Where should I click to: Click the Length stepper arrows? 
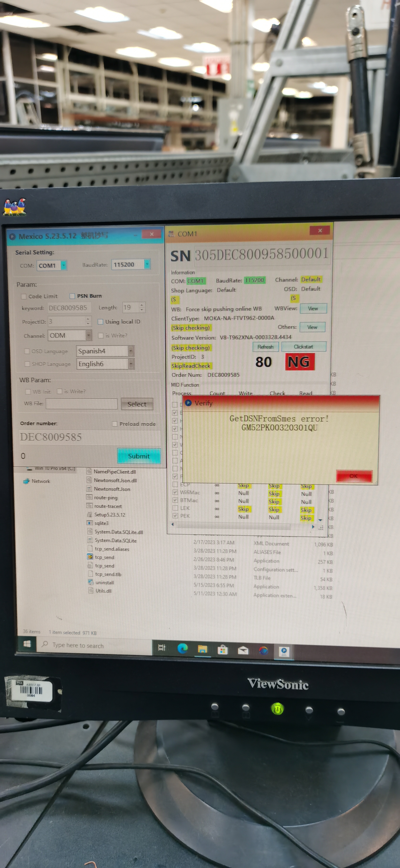(x=142, y=307)
